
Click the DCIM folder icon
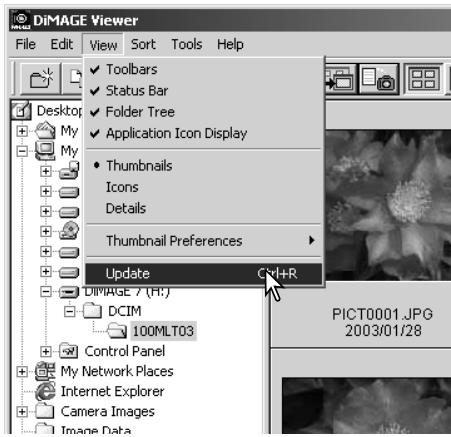coord(92,311)
